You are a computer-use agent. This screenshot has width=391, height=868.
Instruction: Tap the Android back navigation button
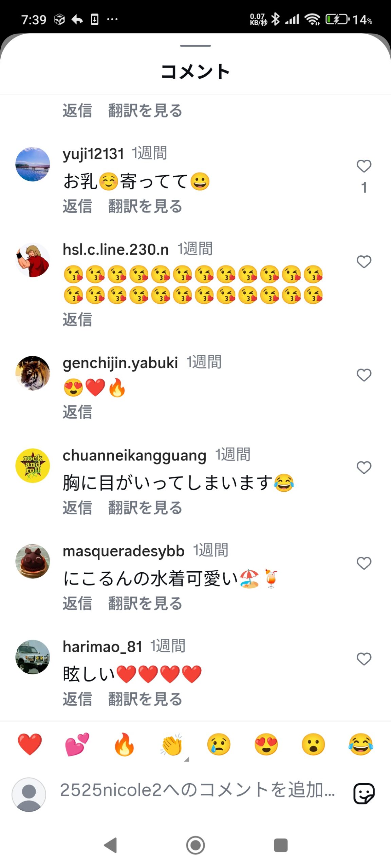[110, 845]
